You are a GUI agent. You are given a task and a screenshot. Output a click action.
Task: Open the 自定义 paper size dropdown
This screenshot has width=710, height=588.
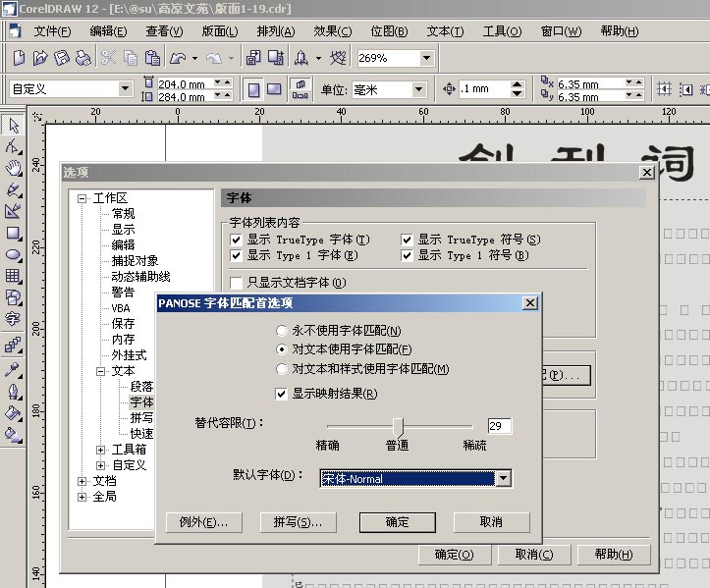126,88
